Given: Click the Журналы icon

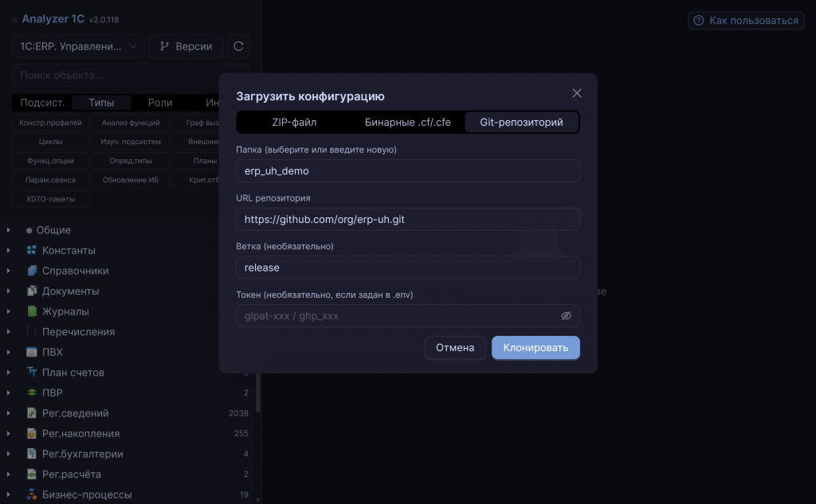Looking at the screenshot, I should point(32,311).
